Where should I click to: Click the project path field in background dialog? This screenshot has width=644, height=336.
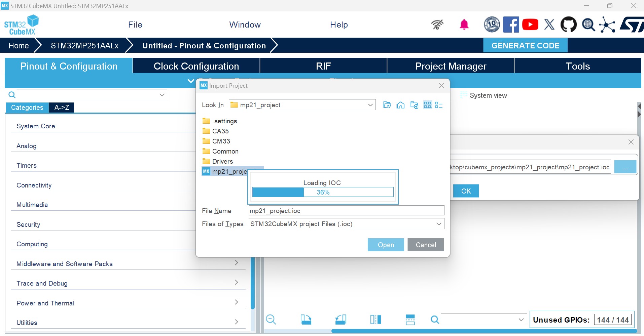click(x=530, y=167)
